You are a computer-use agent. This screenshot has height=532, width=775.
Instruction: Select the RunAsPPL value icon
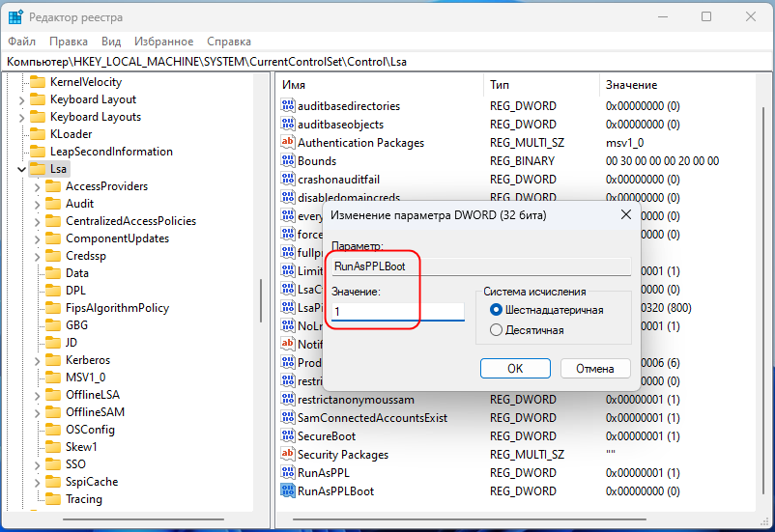pos(288,472)
